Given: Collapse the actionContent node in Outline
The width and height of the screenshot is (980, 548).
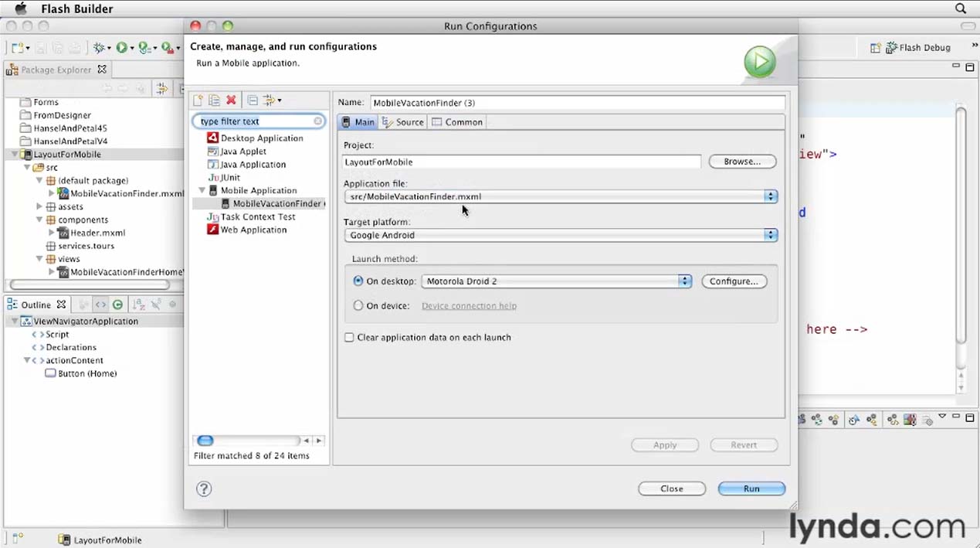Looking at the screenshot, I should pos(27,361).
